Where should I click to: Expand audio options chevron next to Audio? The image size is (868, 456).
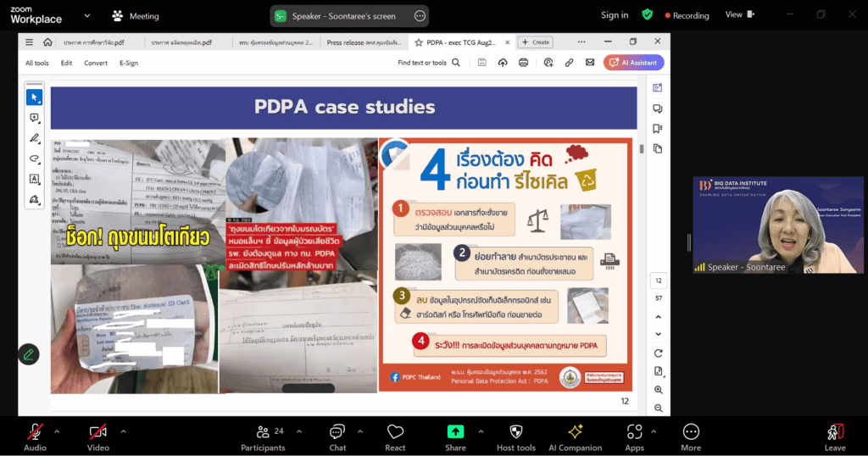tap(57, 431)
